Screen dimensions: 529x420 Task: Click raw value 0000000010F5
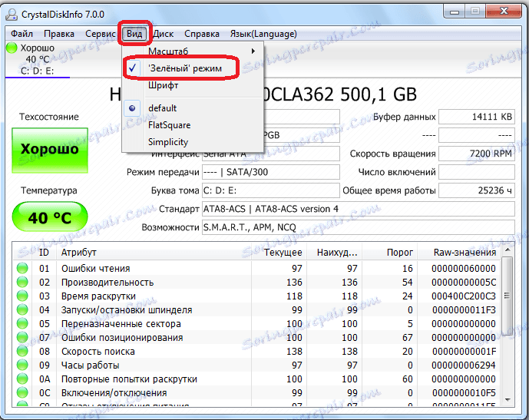click(x=464, y=392)
